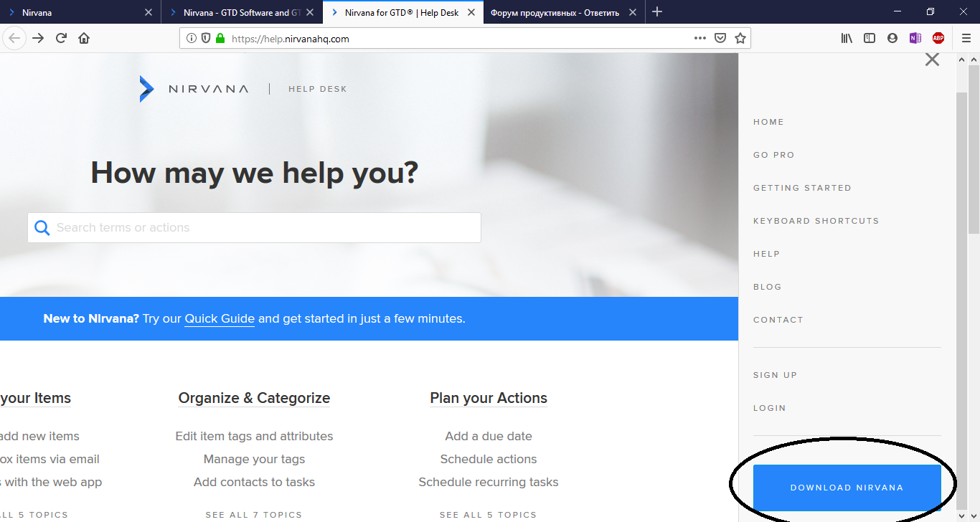Screen dimensions: 980x522
Task: Open the Firefox library icon
Action: pyautogui.click(x=847, y=39)
